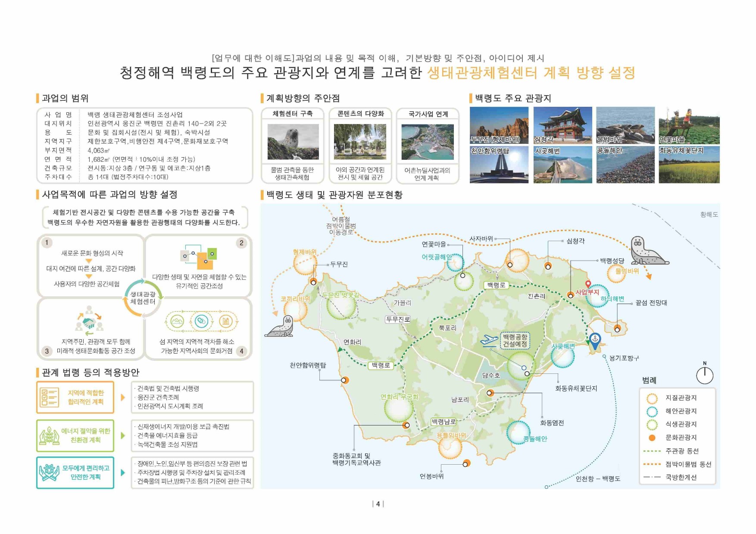Click the 연화리 무궁화 green map label
The image size is (756, 534).
400,397
